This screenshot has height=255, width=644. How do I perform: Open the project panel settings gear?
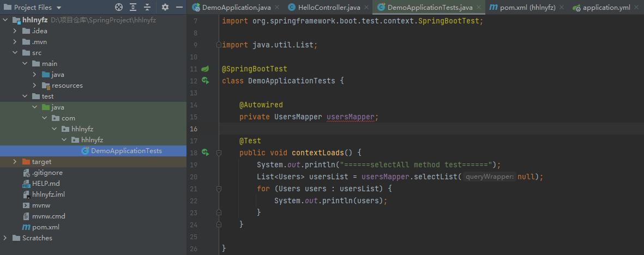pyautogui.click(x=165, y=8)
